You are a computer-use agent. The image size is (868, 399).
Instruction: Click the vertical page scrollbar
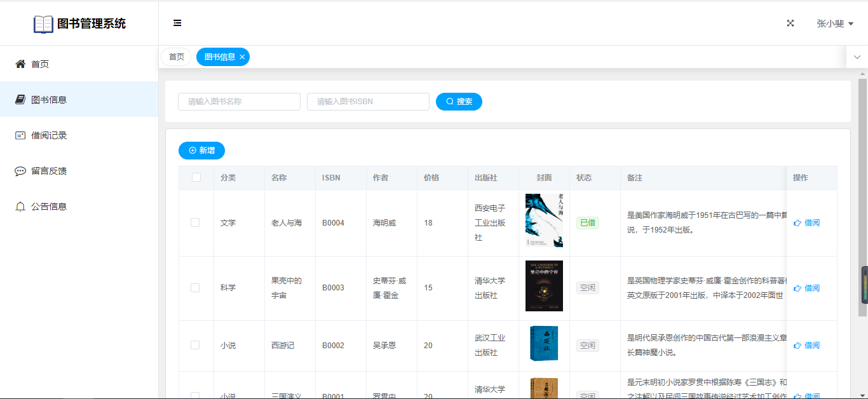pyautogui.click(x=862, y=191)
